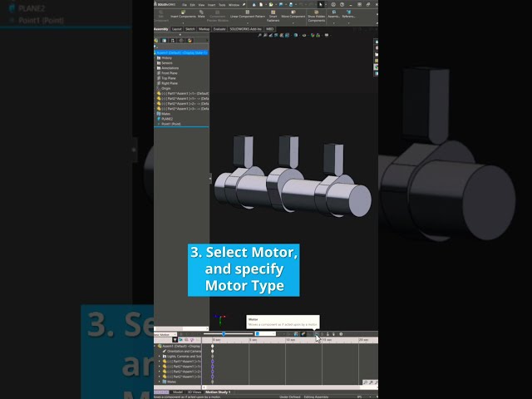This screenshot has height=399, width=532.
Task: Switch to the MBD ribbon tab
Action: click(x=269, y=29)
